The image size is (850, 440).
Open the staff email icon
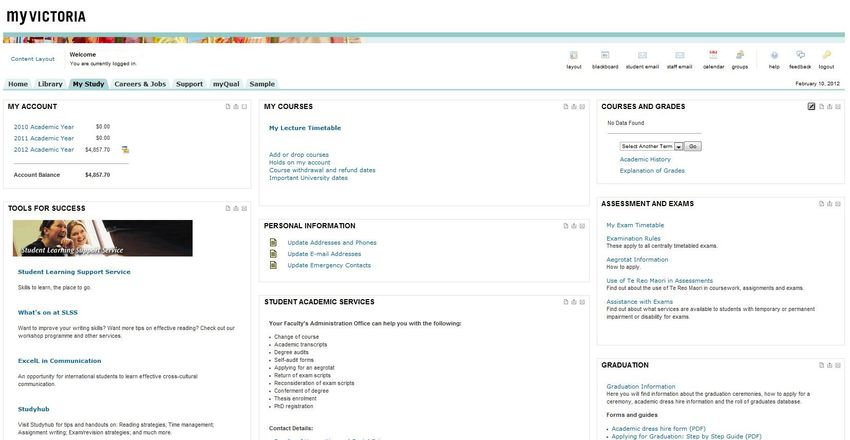(679, 55)
